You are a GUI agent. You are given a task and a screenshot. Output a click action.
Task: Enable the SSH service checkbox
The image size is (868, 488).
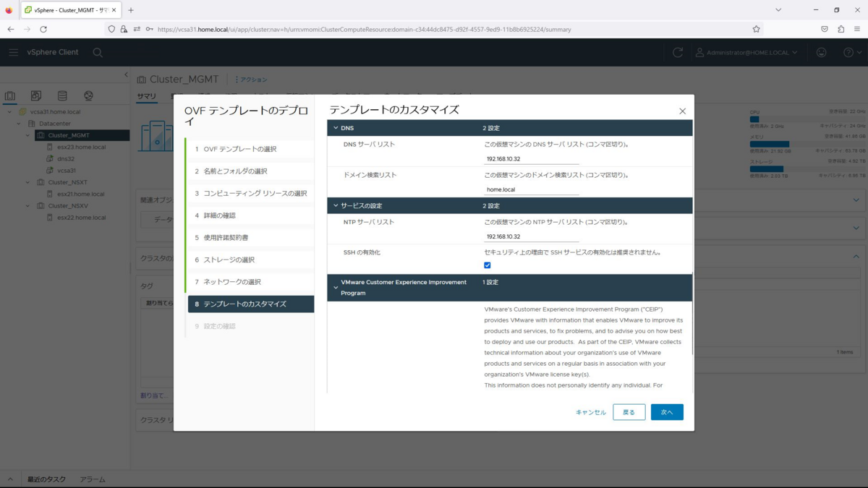(488, 265)
